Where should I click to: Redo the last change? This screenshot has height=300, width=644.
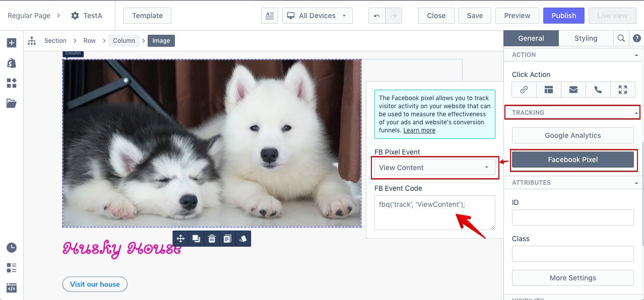(394, 16)
